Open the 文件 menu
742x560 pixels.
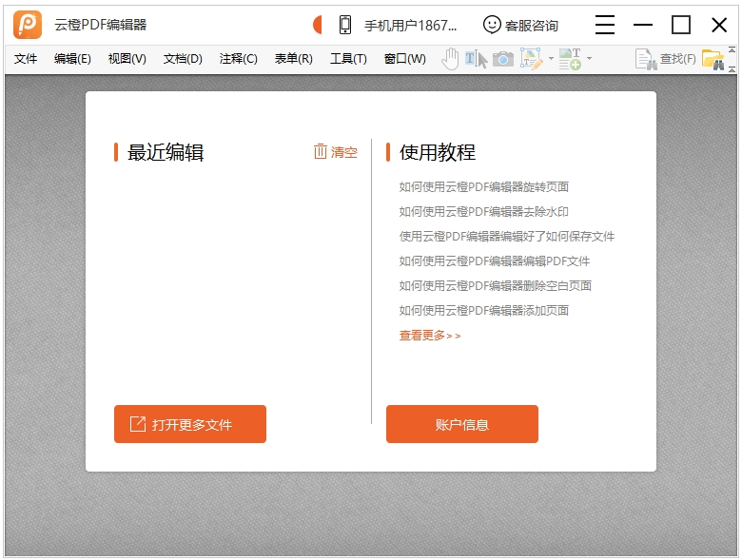(26, 59)
